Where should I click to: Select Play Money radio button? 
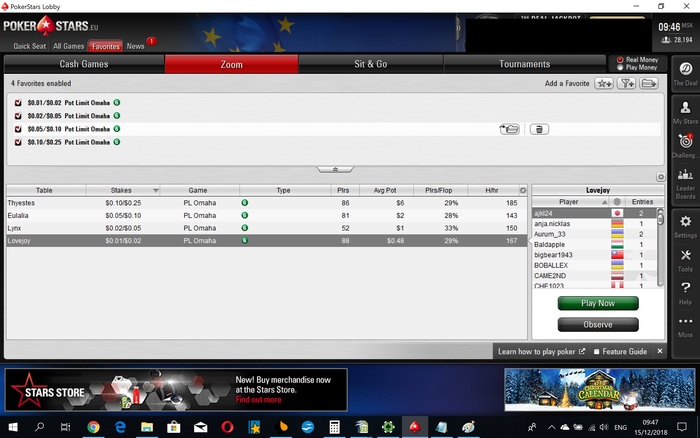point(620,67)
